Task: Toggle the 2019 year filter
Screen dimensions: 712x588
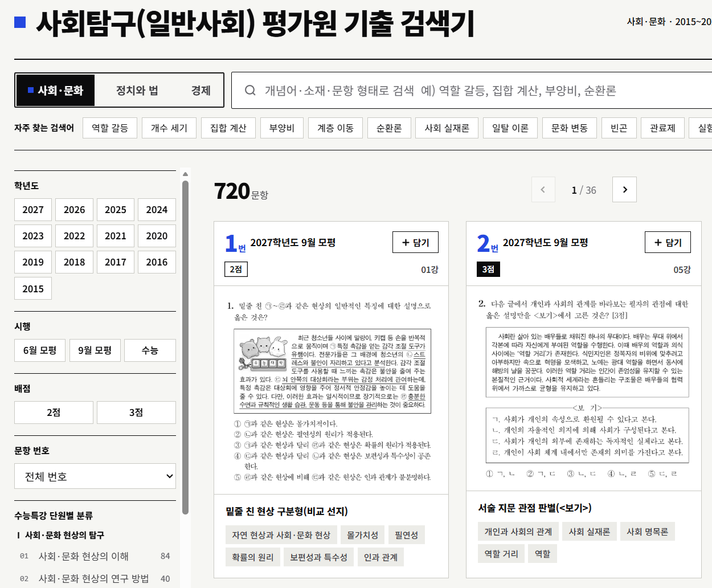Action: (33, 262)
